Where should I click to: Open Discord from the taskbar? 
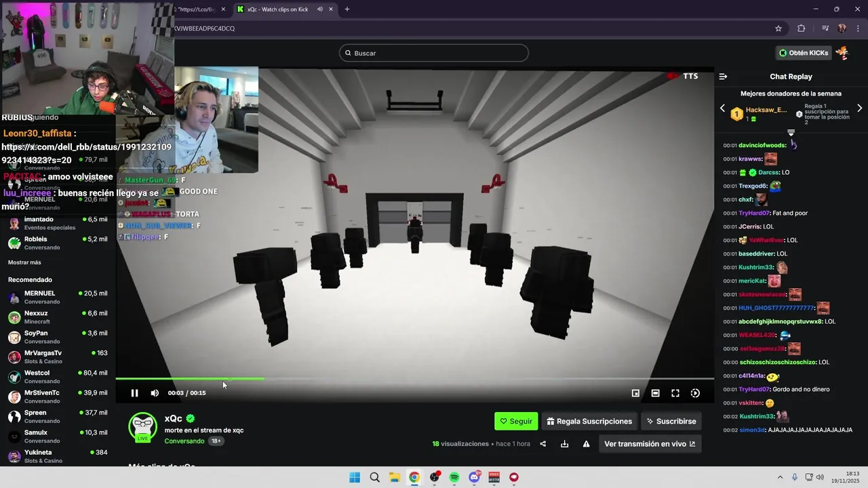point(475,477)
